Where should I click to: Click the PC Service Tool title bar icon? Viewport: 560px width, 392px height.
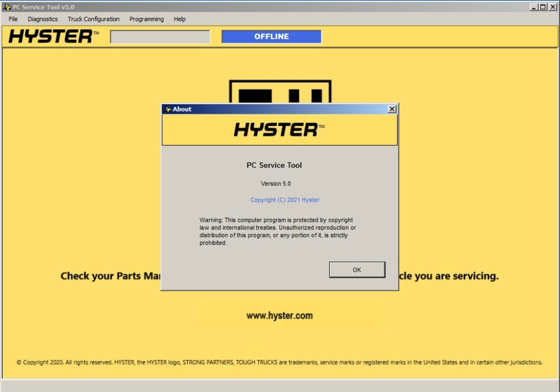tap(7, 7)
